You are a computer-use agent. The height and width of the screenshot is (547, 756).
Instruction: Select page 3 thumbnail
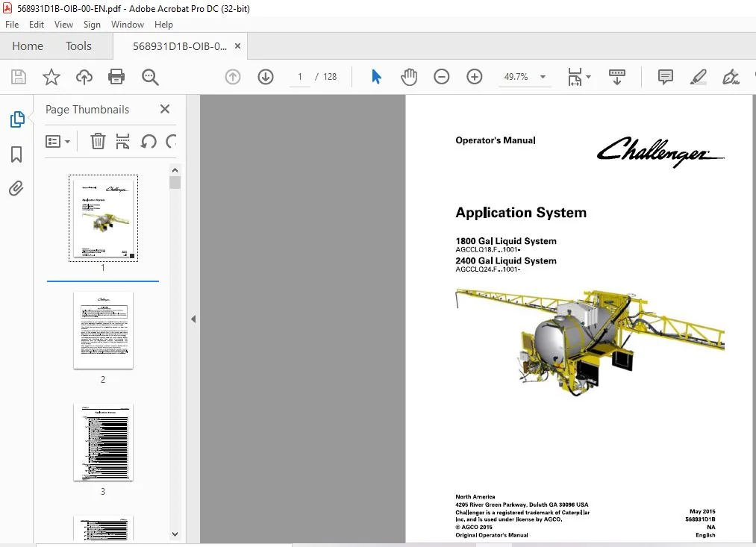click(x=103, y=443)
